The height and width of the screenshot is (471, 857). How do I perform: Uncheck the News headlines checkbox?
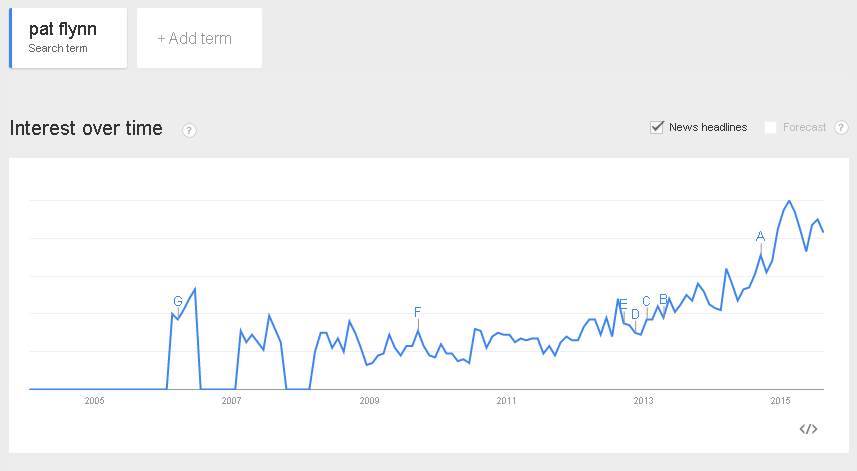click(656, 127)
